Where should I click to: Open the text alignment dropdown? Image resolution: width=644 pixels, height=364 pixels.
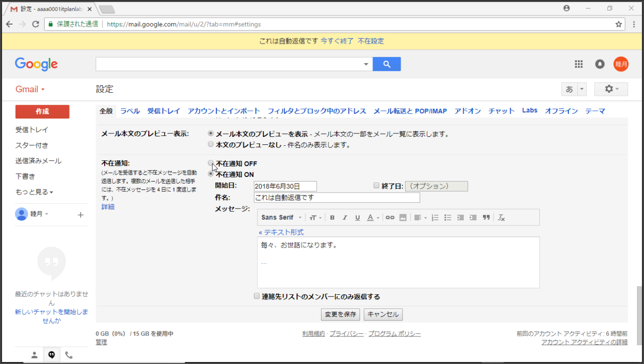(420, 218)
